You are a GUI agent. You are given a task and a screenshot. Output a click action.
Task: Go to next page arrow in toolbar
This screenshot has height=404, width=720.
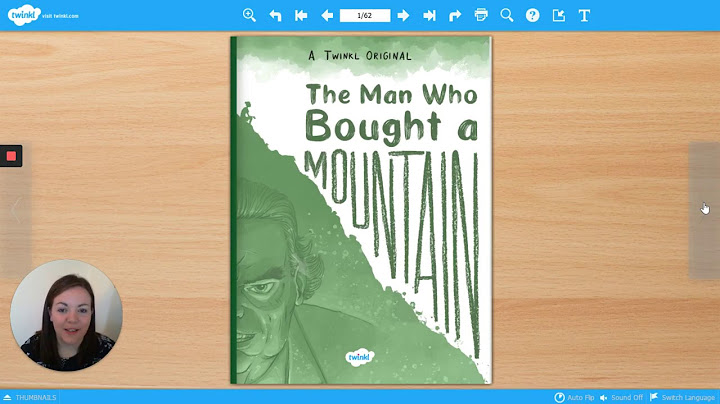pos(403,16)
